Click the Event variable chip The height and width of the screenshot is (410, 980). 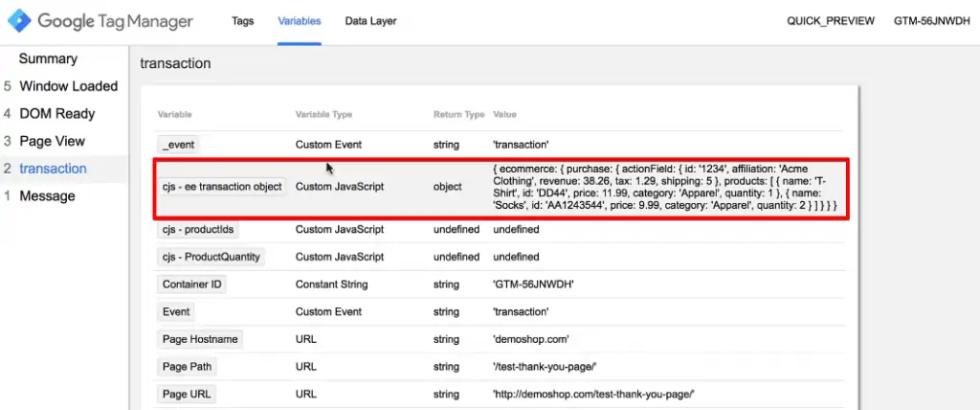pos(176,311)
